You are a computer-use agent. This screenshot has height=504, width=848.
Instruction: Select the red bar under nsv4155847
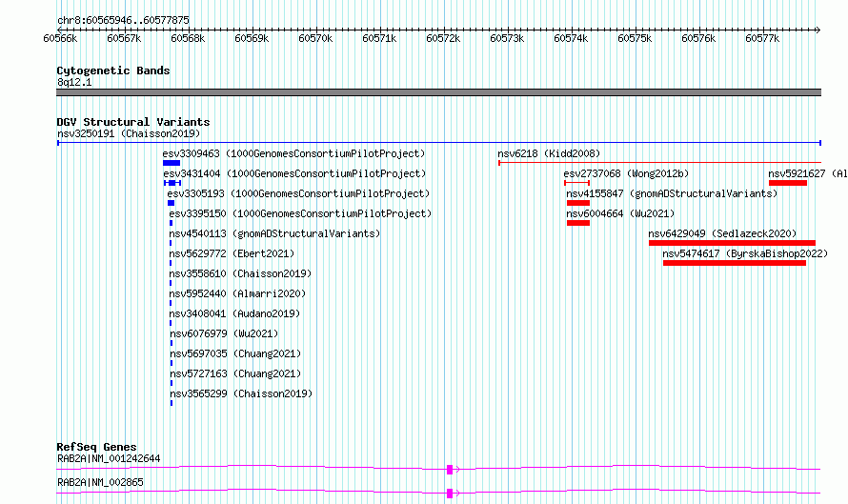[x=578, y=203]
